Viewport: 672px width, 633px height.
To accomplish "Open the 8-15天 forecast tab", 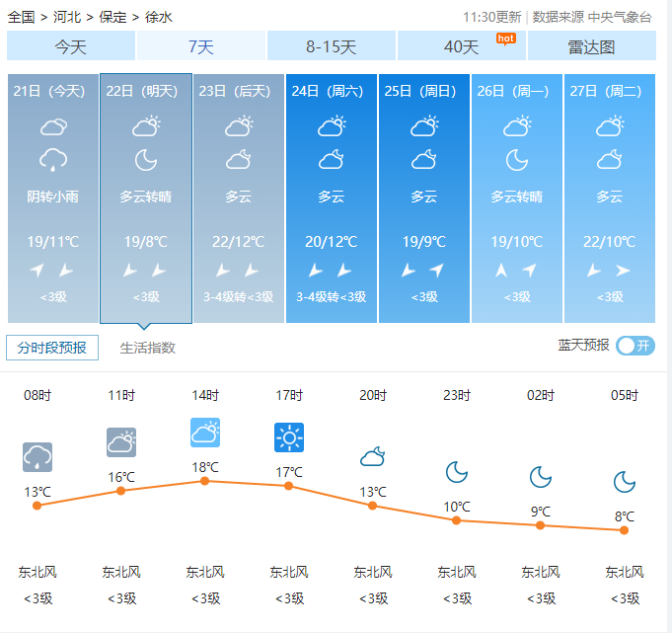I will coord(331,46).
